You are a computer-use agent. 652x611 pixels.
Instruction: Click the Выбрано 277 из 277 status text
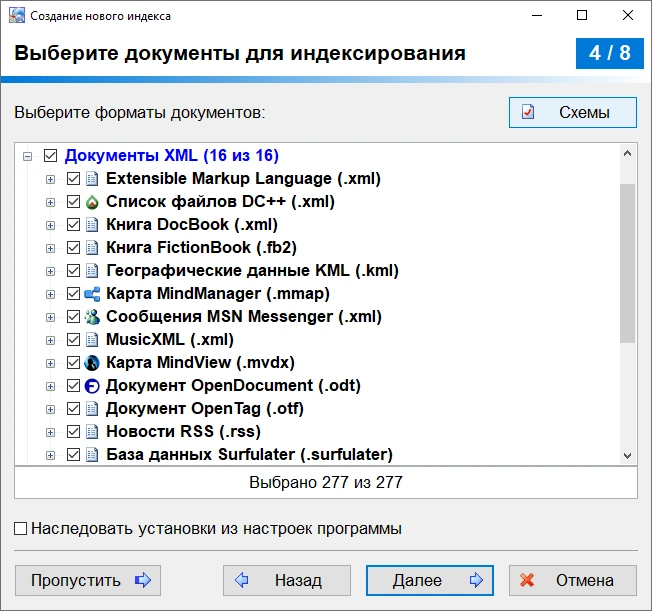click(x=326, y=482)
